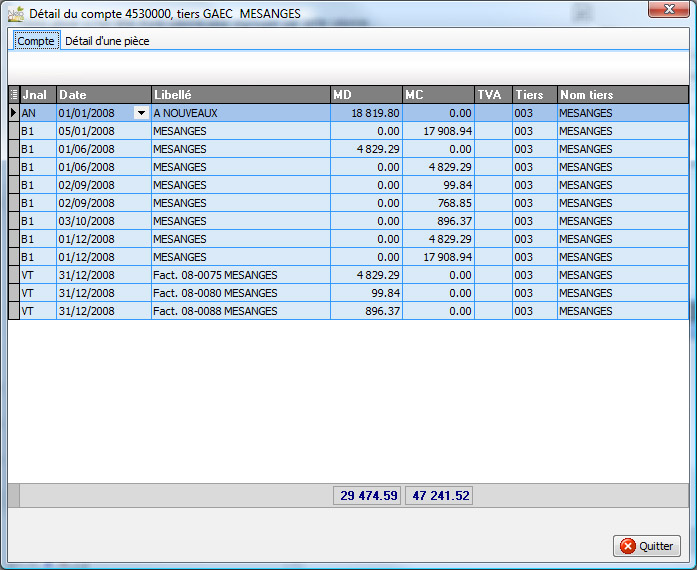This screenshot has width=697, height=570.
Task: Click the grid corner selector icon beside Jnal
Action: (x=13, y=95)
